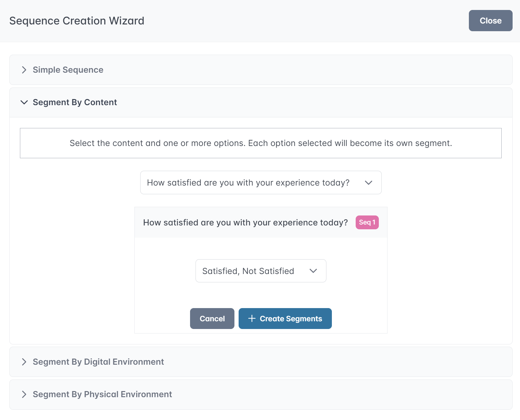Viewport: 520px width, 420px height.
Task: Click the Close button
Action: pos(490,21)
